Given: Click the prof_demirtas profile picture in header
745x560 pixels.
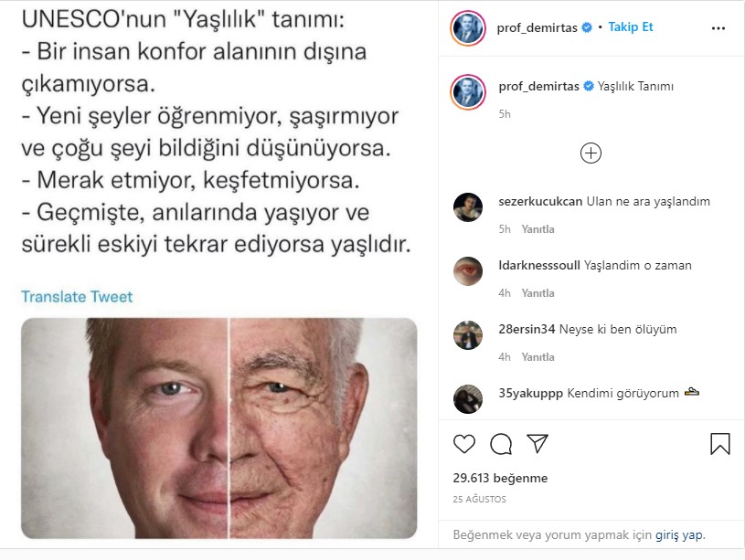Looking at the screenshot, I should (468, 28).
